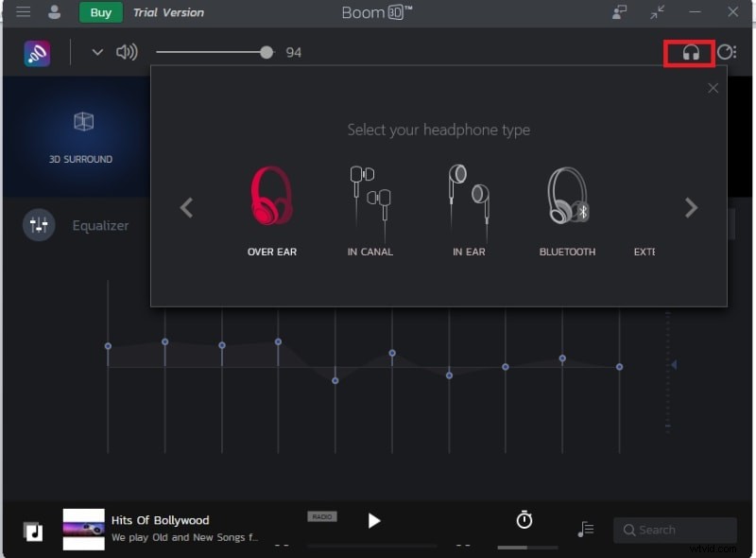756x558 pixels.
Task: Select the BLUETOOTH headphone type
Action: coord(566,203)
